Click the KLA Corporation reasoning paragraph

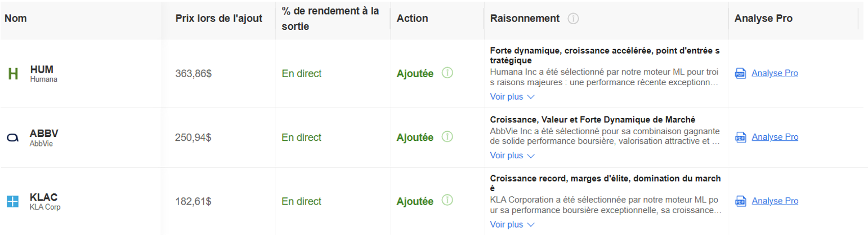tap(605, 205)
